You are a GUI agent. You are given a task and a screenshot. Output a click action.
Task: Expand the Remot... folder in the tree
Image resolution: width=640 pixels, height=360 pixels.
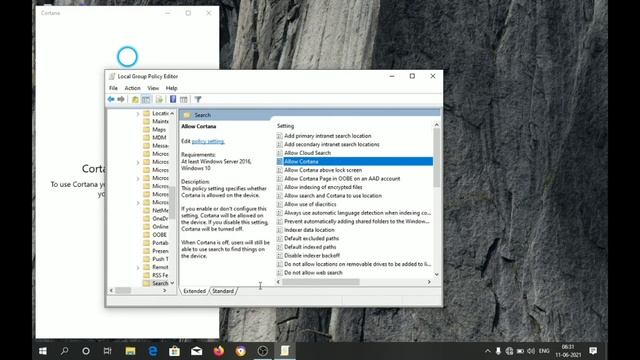point(138,267)
